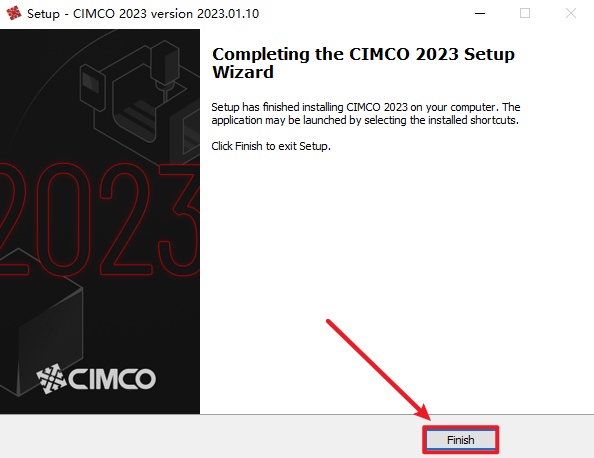Click the grey footer bar left of Finish
Viewport: 594px width, 458px height.
click(211, 436)
